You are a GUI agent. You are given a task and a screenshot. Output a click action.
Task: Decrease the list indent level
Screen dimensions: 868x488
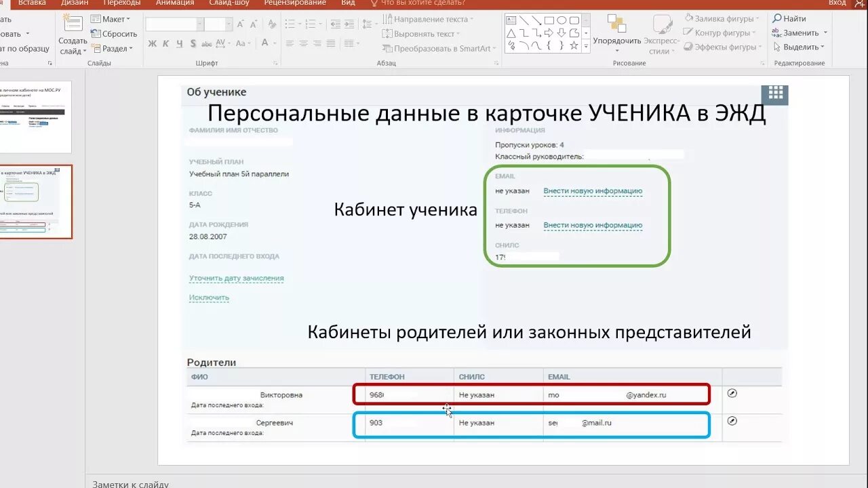pyautogui.click(x=336, y=24)
